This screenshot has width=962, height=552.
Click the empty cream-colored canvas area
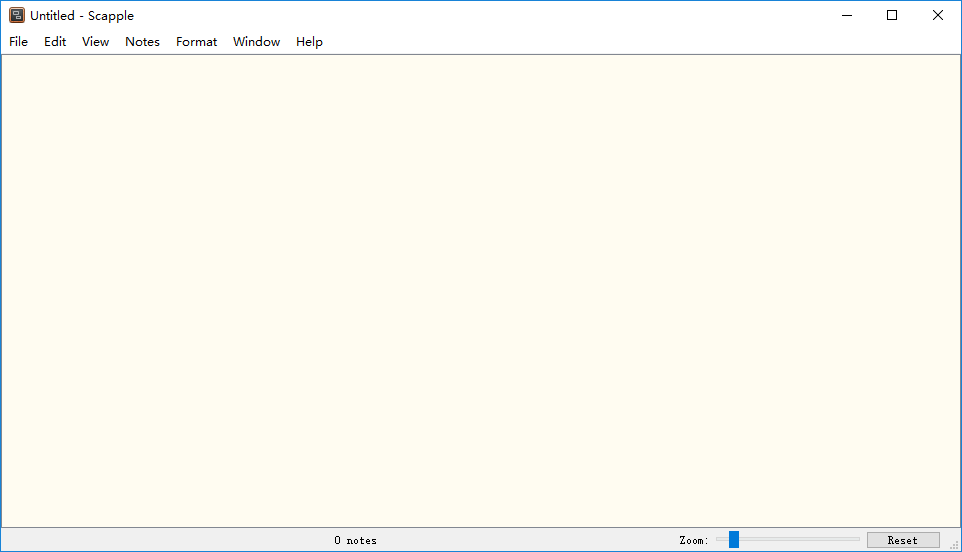(x=480, y=290)
